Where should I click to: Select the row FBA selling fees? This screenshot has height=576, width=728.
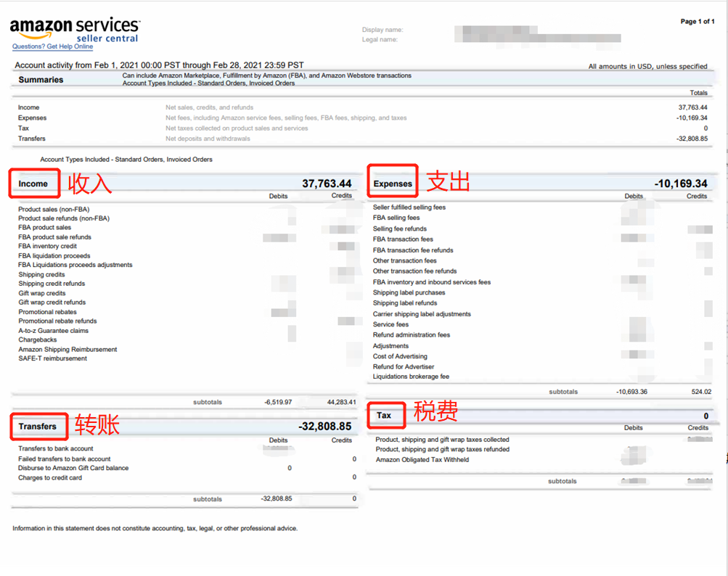[396, 218]
